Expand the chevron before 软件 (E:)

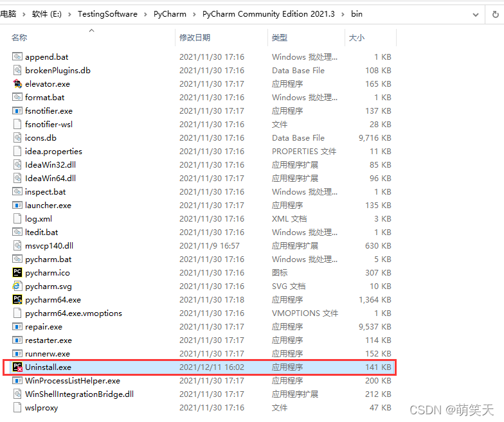coord(24,14)
